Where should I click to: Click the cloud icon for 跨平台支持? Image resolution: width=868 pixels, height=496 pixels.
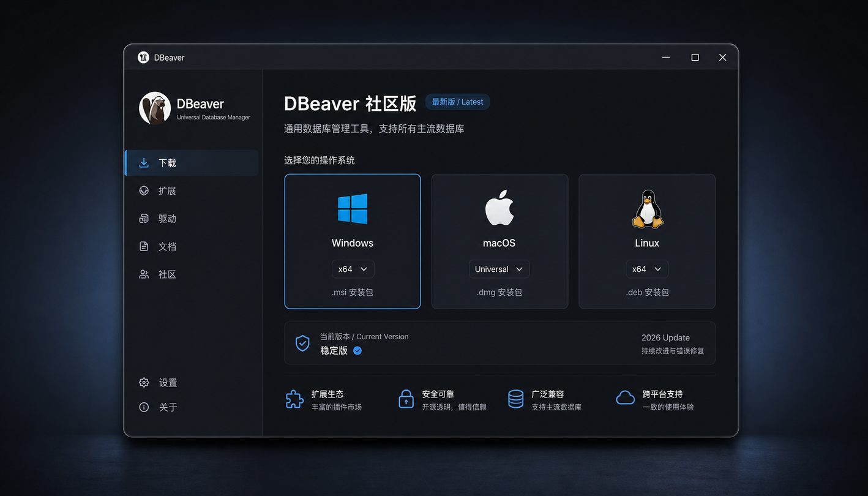click(625, 399)
